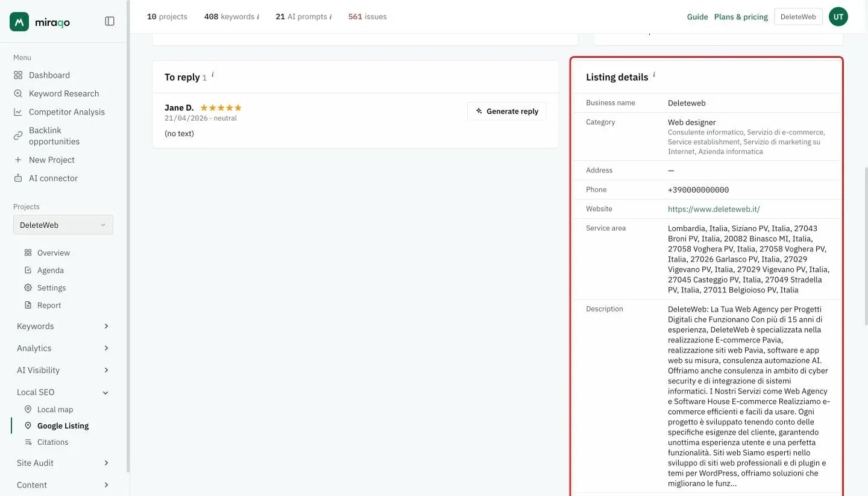Open the Guide link
This screenshot has height=496, width=868.
[x=697, y=17]
